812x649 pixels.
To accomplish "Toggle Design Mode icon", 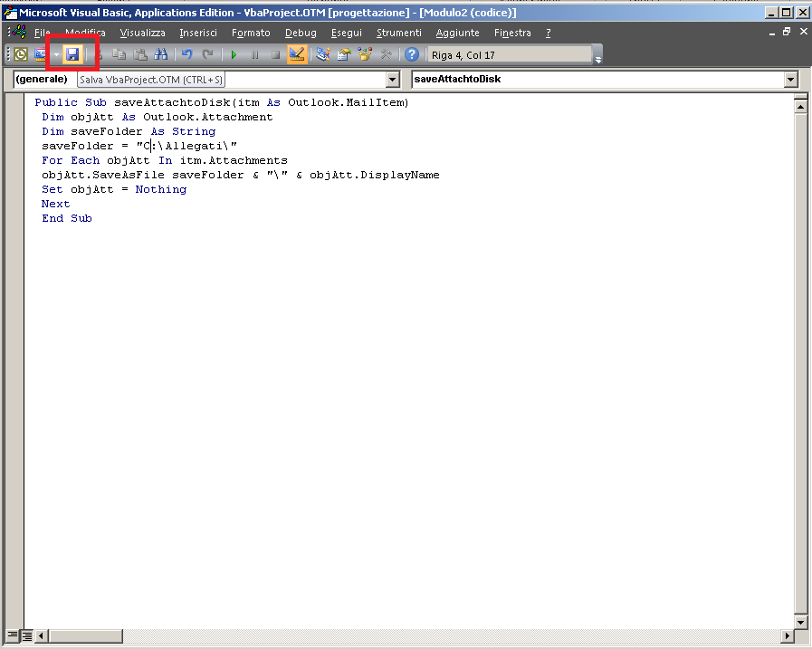I will click(x=297, y=54).
